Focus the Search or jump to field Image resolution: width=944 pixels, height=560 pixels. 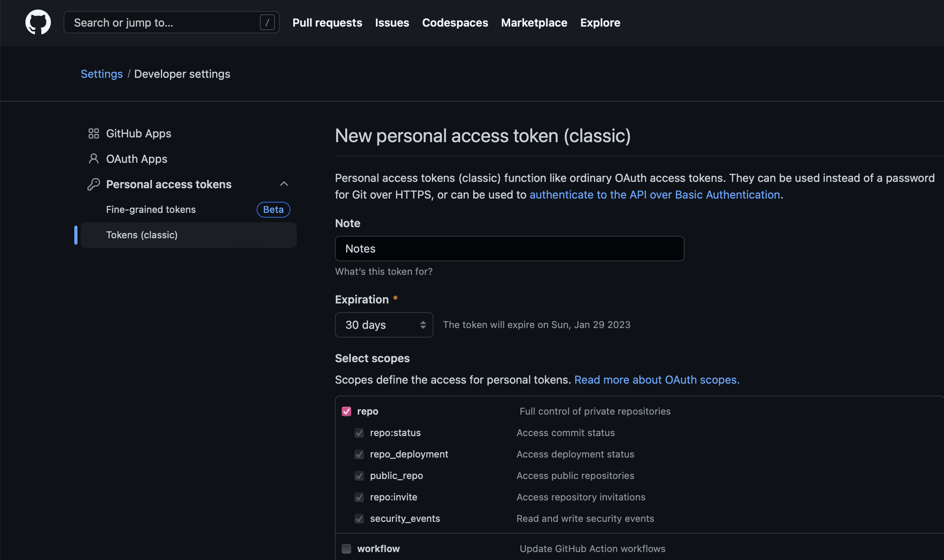(x=172, y=22)
